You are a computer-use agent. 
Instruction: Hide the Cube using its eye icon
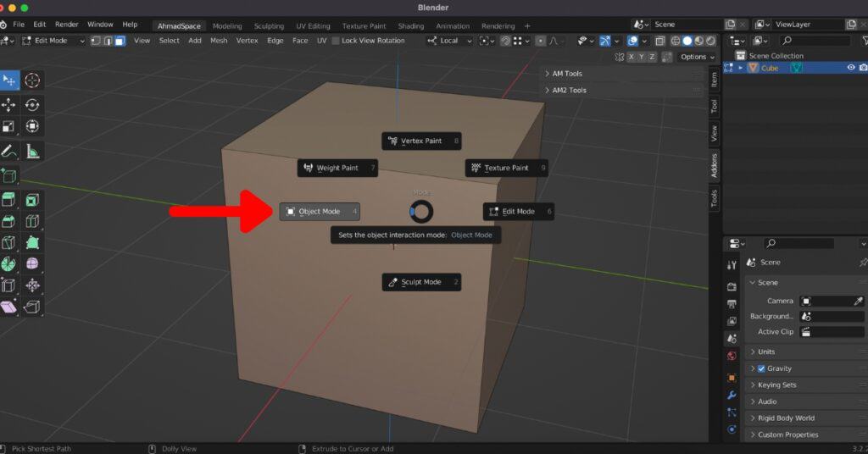pyautogui.click(x=851, y=68)
